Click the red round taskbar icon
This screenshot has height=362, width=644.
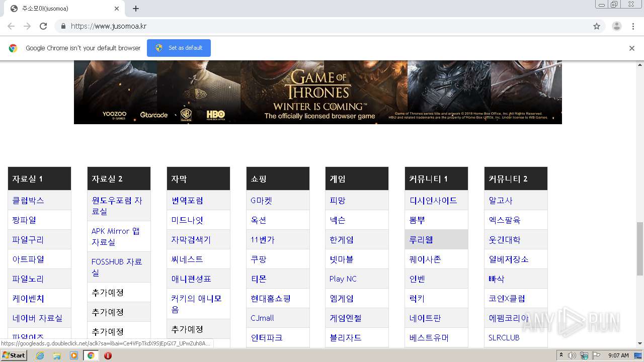[108, 355]
